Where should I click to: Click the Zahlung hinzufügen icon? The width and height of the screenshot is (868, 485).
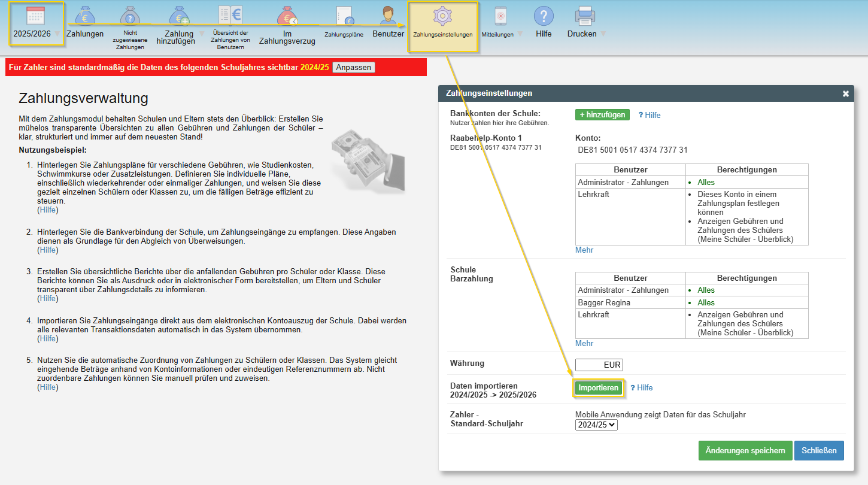178,16
